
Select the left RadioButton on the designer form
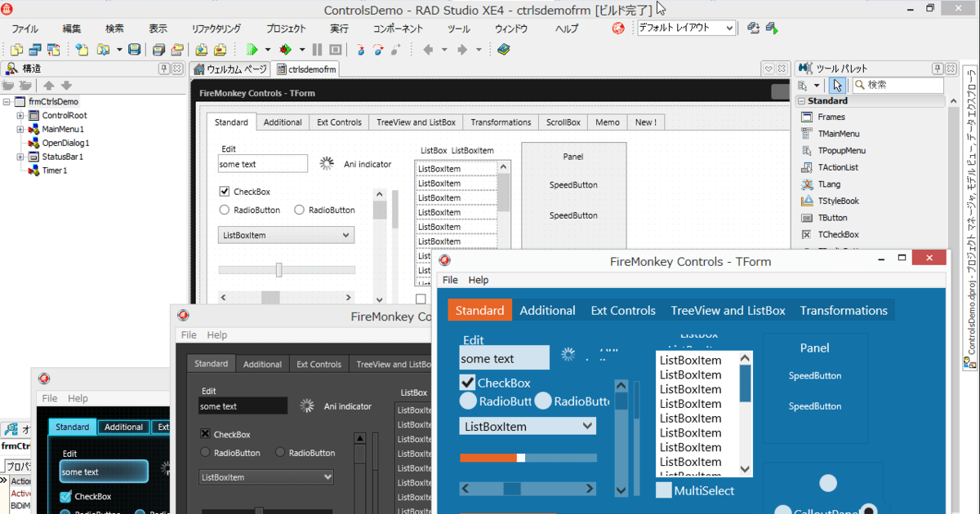click(223, 210)
